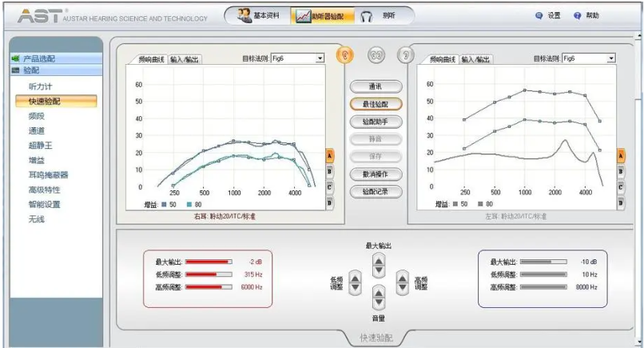Decrease 高频调整 with the down arrow
This screenshot has height=348, width=644.
tap(402, 288)
